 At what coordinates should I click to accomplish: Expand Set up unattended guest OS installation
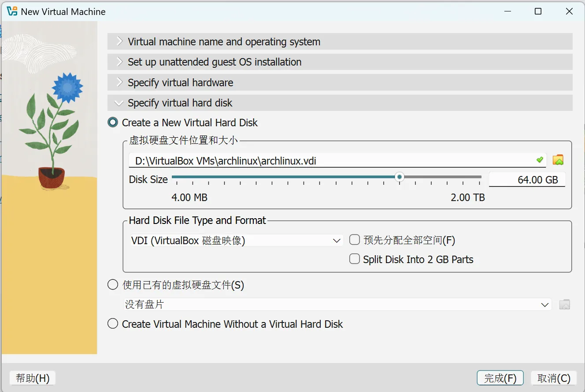click(340, 62)
